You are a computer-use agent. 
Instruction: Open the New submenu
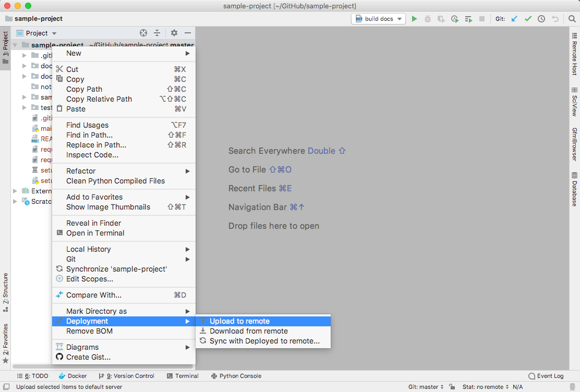[124, 53]
